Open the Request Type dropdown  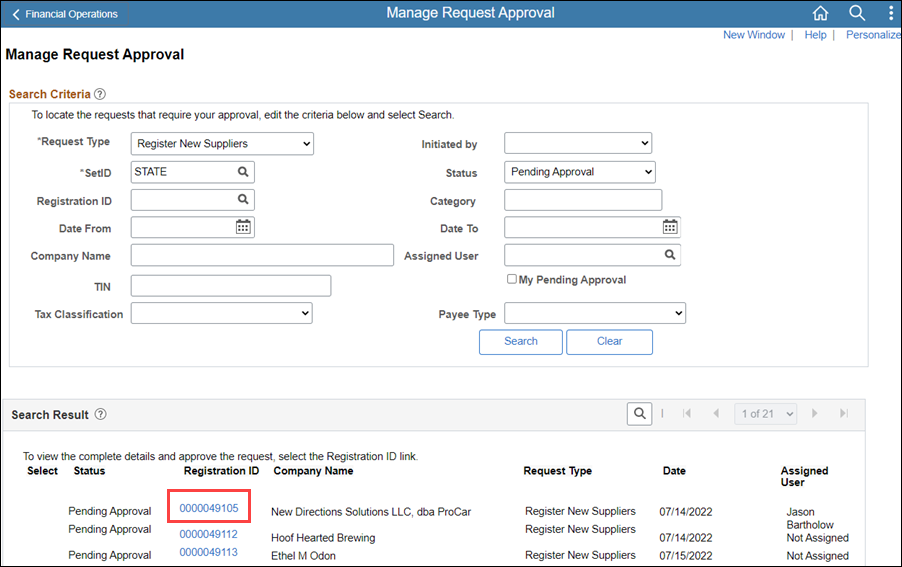coord(222,144)
